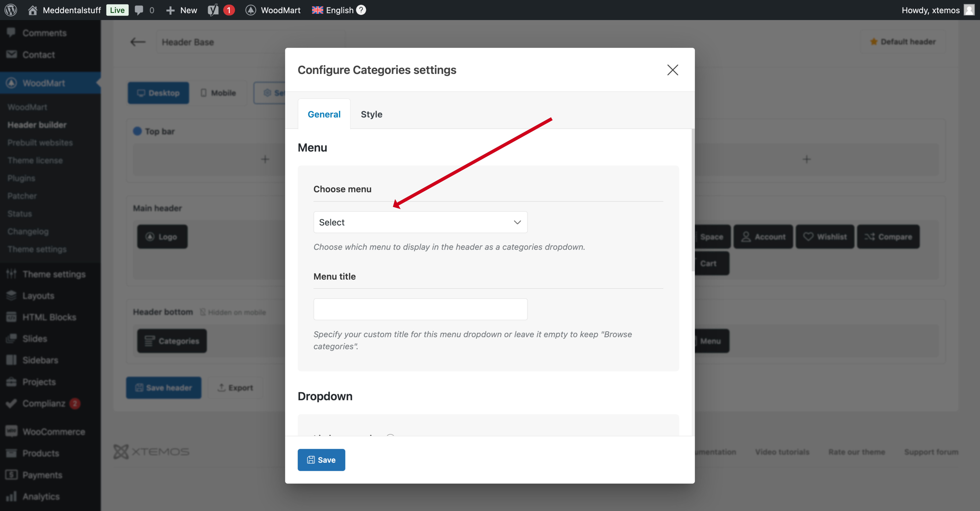This screenshot has width=980, height=511.
Task: Click the Analytics bar chart icon
Action: coord(11,497)
